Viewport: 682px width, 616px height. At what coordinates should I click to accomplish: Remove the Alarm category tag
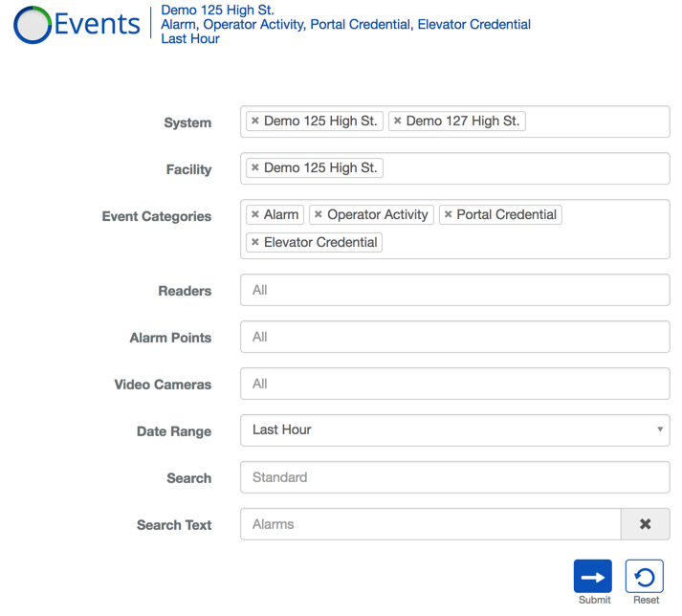click(254, 215)
